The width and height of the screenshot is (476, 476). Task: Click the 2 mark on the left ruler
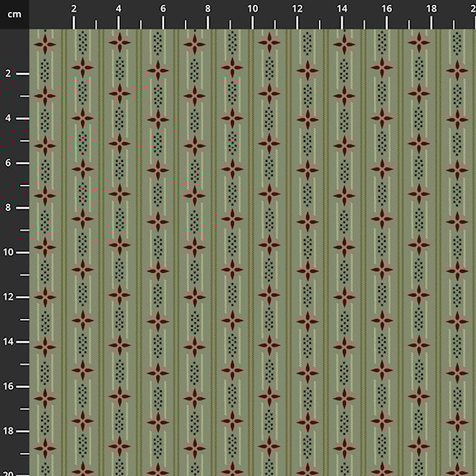8,73
